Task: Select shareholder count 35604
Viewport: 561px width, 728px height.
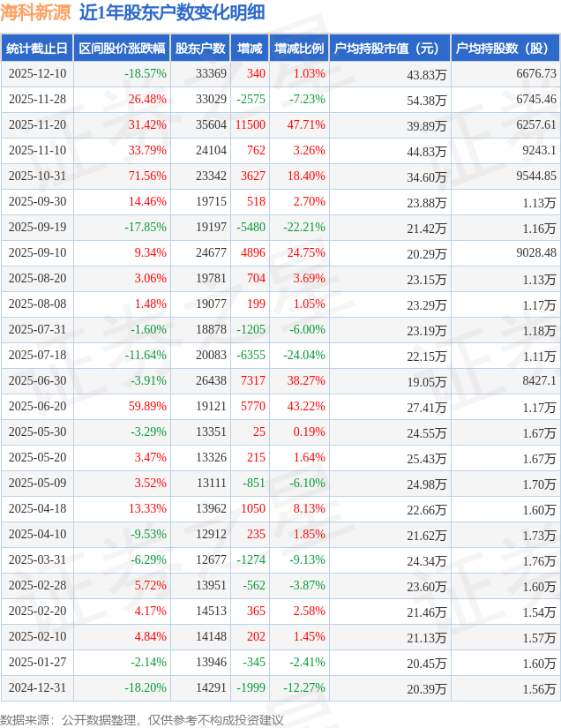Action: click(x=211, y=125)
